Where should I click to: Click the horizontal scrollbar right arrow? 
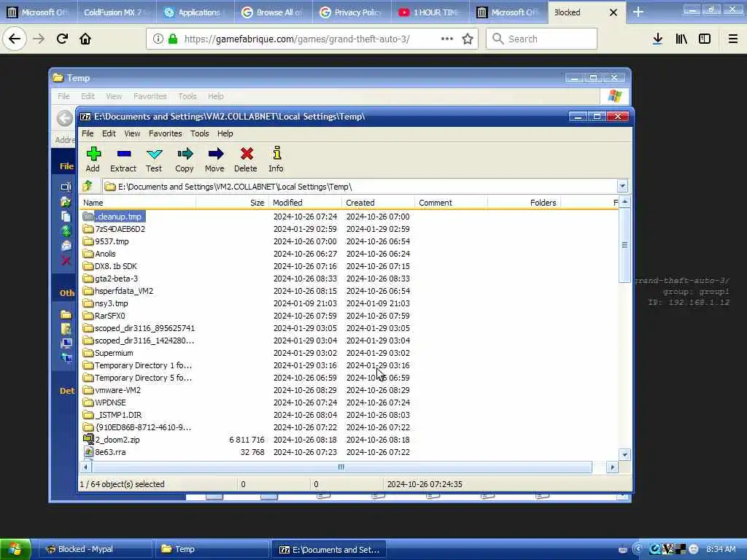click(612, 467)
